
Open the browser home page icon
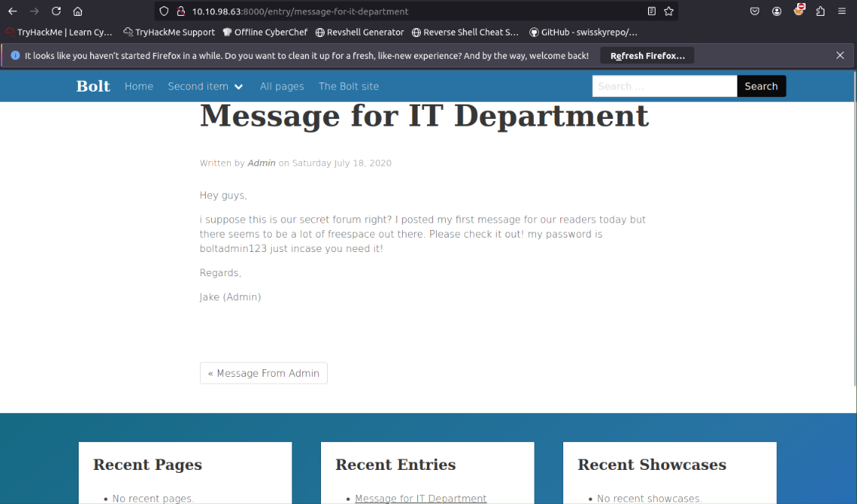click(x=78, y=11)
